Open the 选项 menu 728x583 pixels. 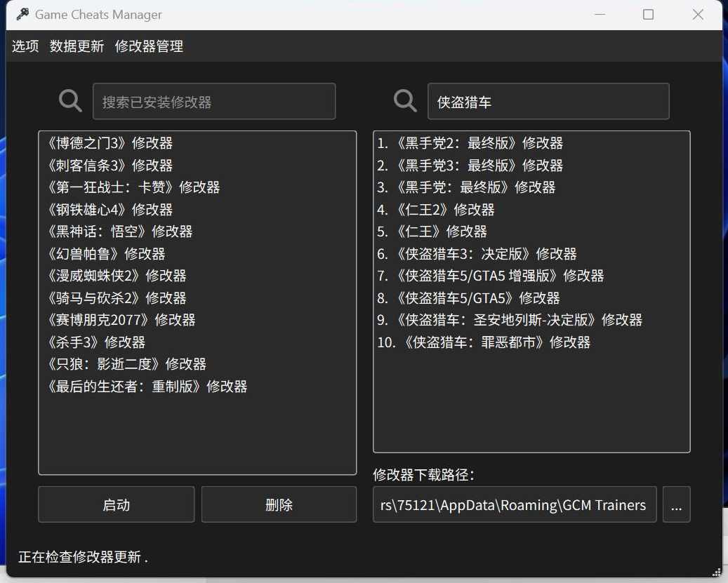(x=25, y=46)
